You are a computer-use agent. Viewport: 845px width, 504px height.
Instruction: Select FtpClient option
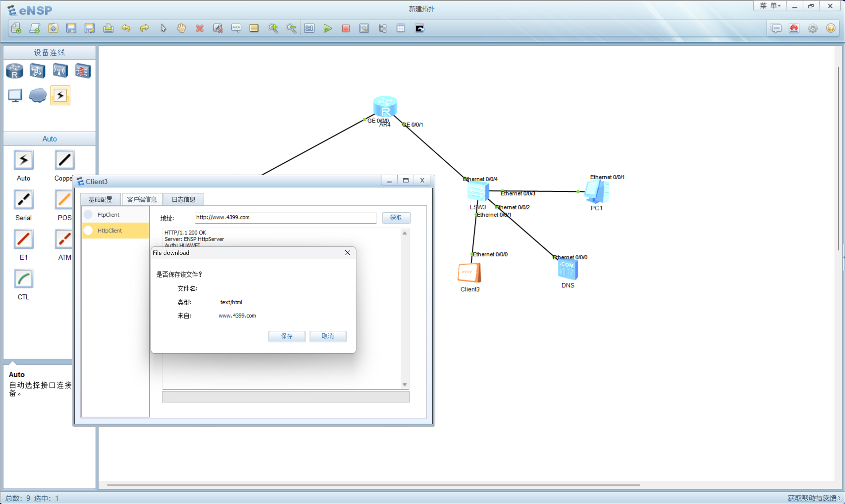click(x=116, y=215)
